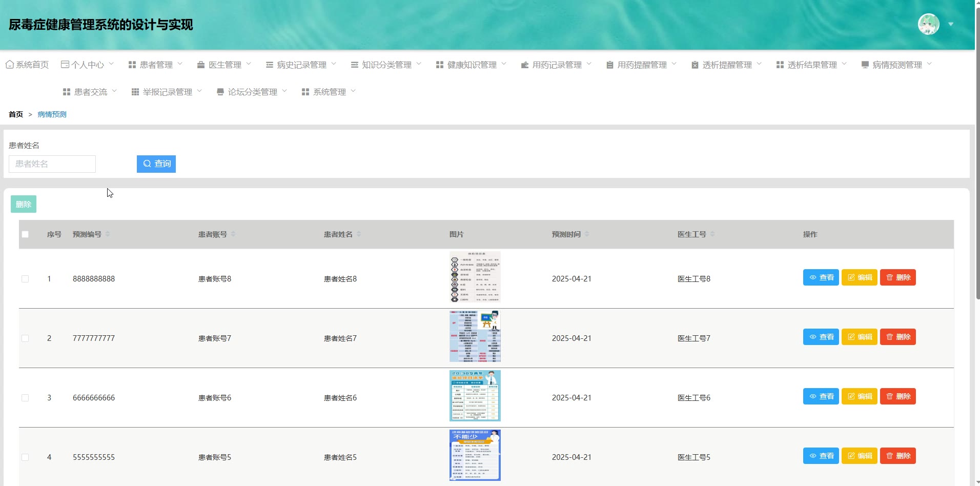Click the 患者姓名 search input field
This screenshot has width=980, height=486.
(52, 164)
